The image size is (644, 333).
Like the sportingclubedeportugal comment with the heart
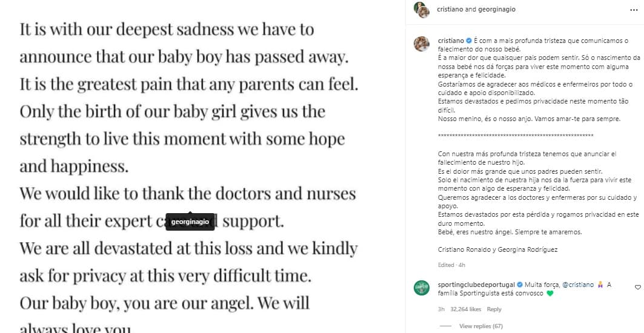637,287
